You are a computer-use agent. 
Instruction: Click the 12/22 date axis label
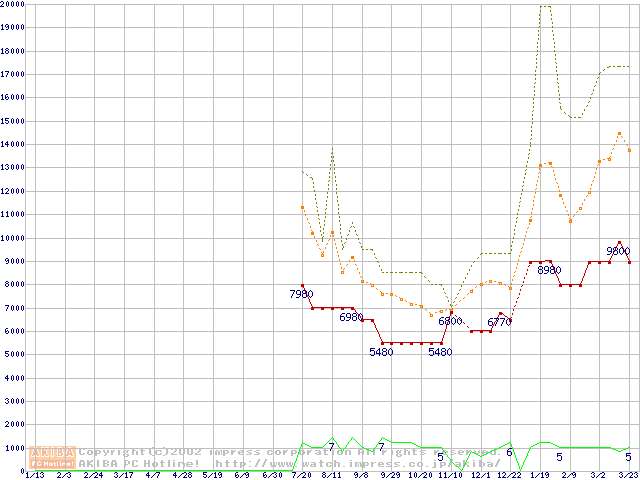[x=509, y=475]
